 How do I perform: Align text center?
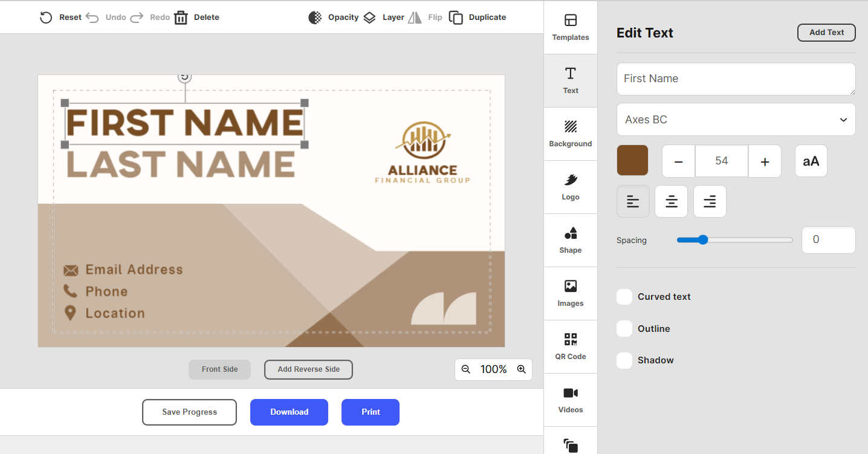coord(672,201)
